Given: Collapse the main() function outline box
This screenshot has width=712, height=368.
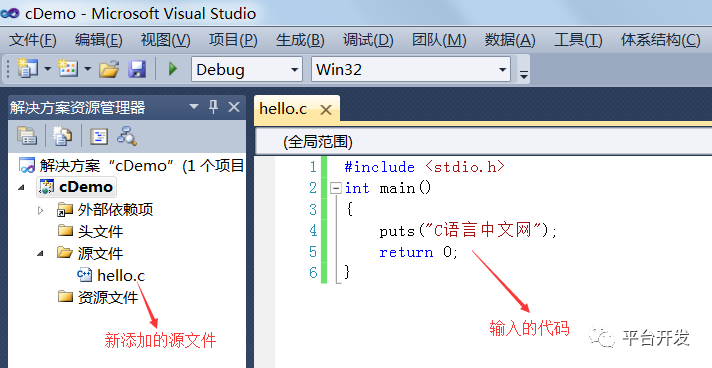Looking at the screenshot, I should click(336, 188).
